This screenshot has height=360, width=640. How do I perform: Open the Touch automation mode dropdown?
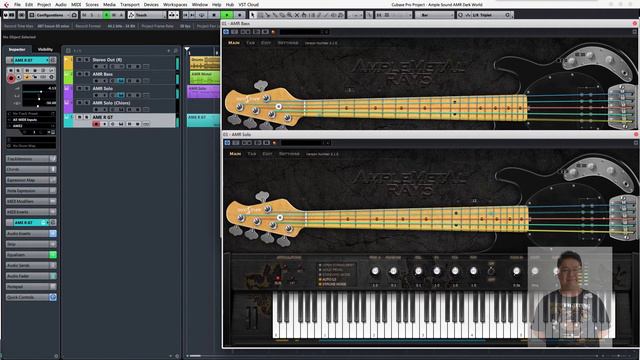(x=147, y=15)
